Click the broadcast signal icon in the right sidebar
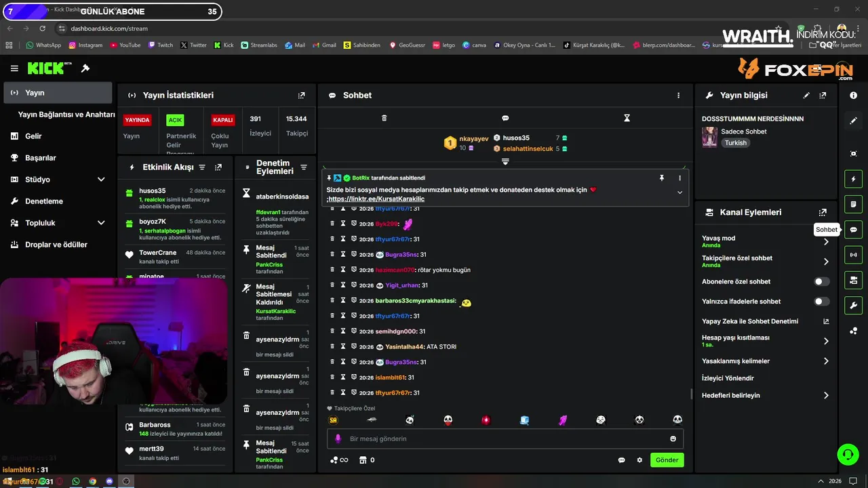Image resolution: width=868 pixels, height=488 pixels. point(853,255)
